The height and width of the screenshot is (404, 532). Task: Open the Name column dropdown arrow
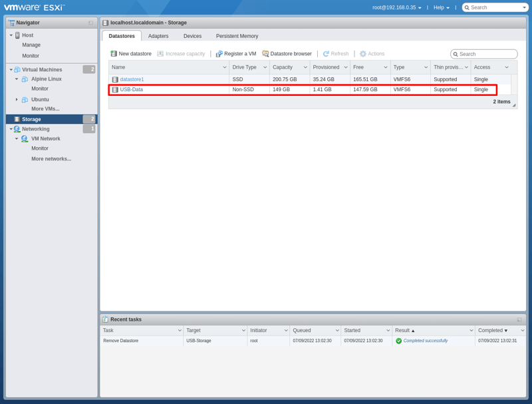(x=225, y=67)
